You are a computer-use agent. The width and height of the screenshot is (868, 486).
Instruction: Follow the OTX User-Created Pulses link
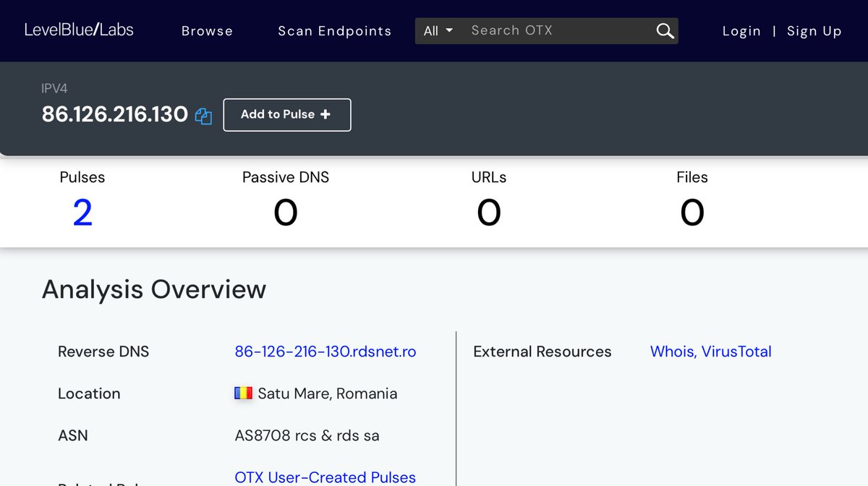325,477
